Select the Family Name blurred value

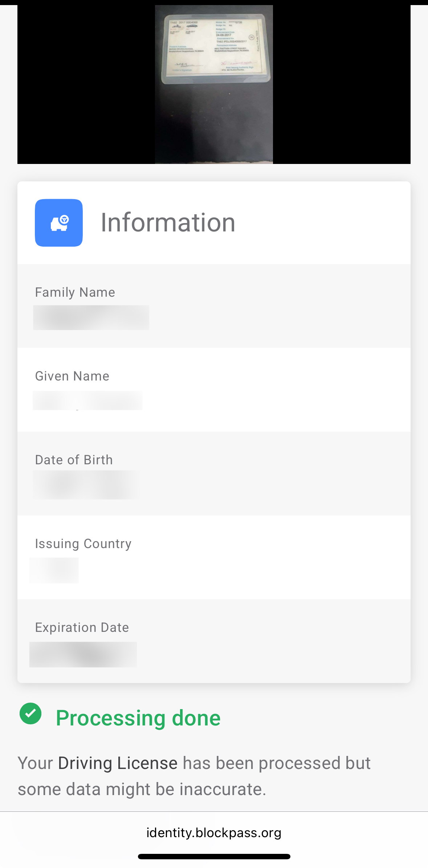pos(91,318)
